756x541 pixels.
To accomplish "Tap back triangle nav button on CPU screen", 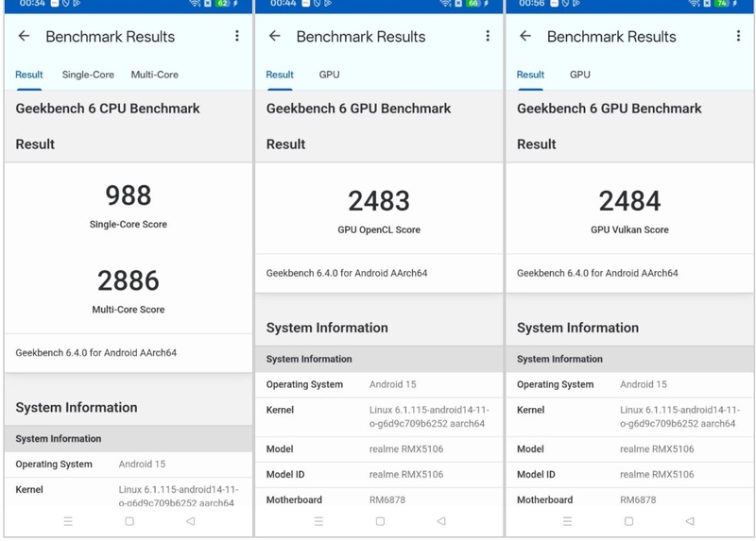I will tap(191, 521).
